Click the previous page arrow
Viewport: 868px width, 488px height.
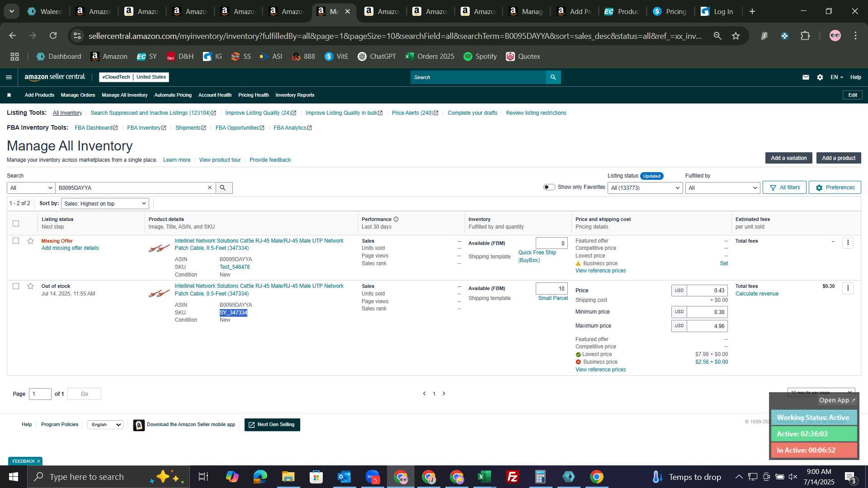coord(424,394)
